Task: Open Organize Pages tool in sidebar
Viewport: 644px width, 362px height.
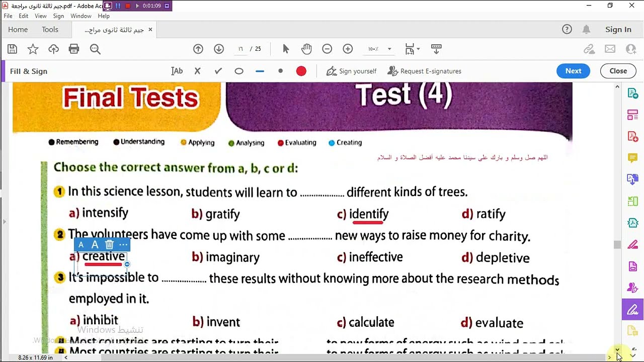Action: pos(633,115)
